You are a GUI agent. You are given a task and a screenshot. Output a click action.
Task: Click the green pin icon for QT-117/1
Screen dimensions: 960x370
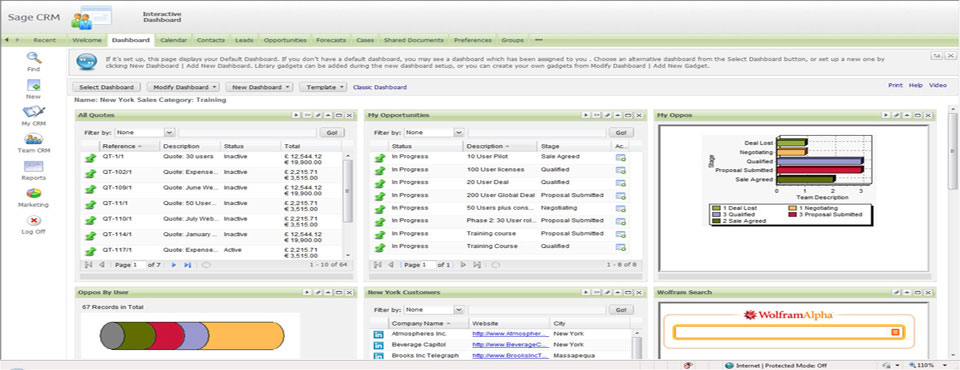pos(91,251)
